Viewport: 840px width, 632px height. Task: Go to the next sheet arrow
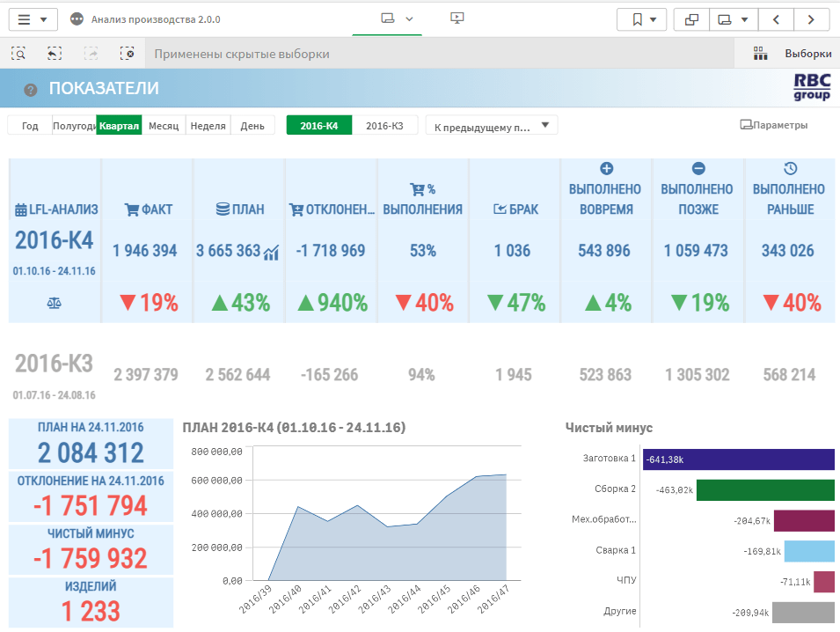pyautogui.click(x=811, y=19)
